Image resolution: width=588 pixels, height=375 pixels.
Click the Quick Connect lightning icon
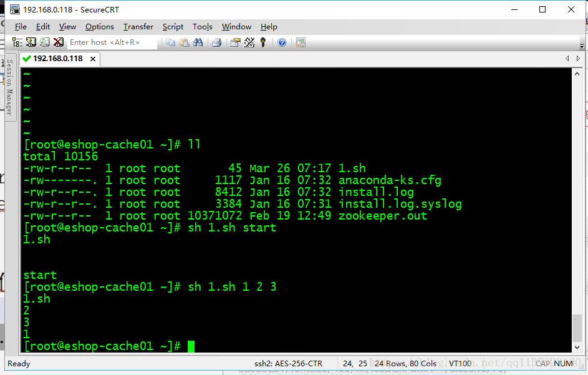pos(31,42)
